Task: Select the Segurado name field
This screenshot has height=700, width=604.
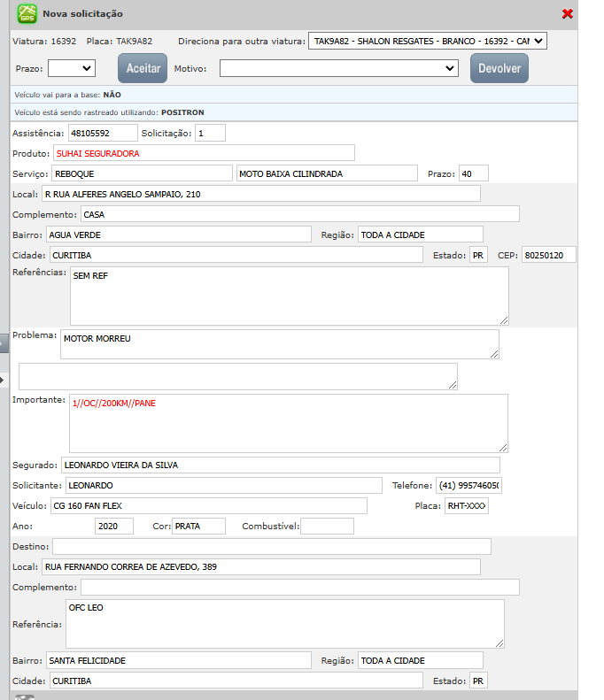Action: coord(280,465)
